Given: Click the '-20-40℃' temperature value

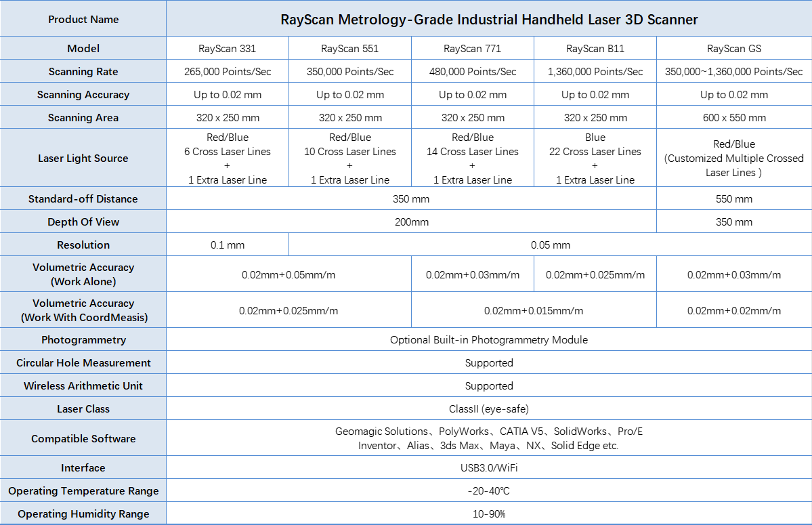Looking at the screenshot, I should click(x=489, y=491).
